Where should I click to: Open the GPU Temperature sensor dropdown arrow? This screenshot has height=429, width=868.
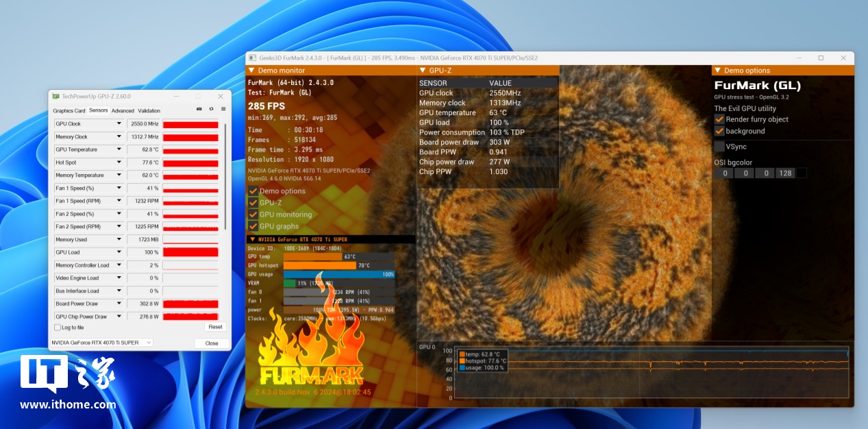pyautogui.click(x=119, y=149)
